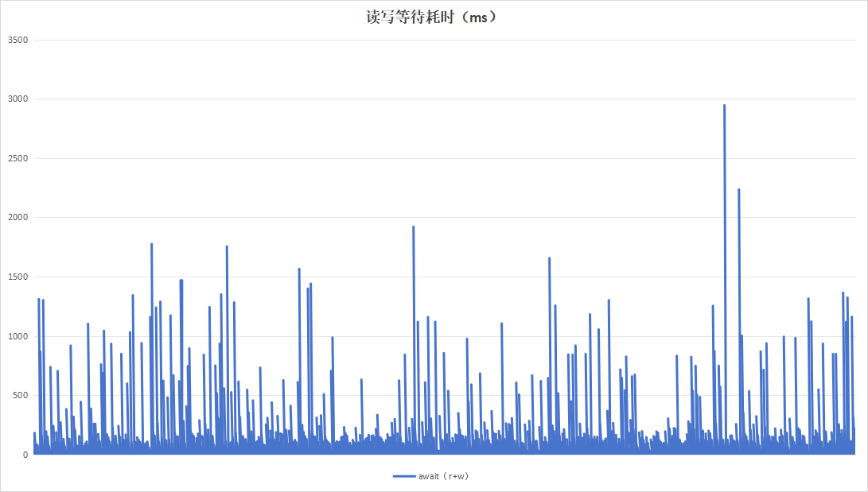Click the blue legend line marker
This screenshot has height=492, width=868.
click(404, 476)
